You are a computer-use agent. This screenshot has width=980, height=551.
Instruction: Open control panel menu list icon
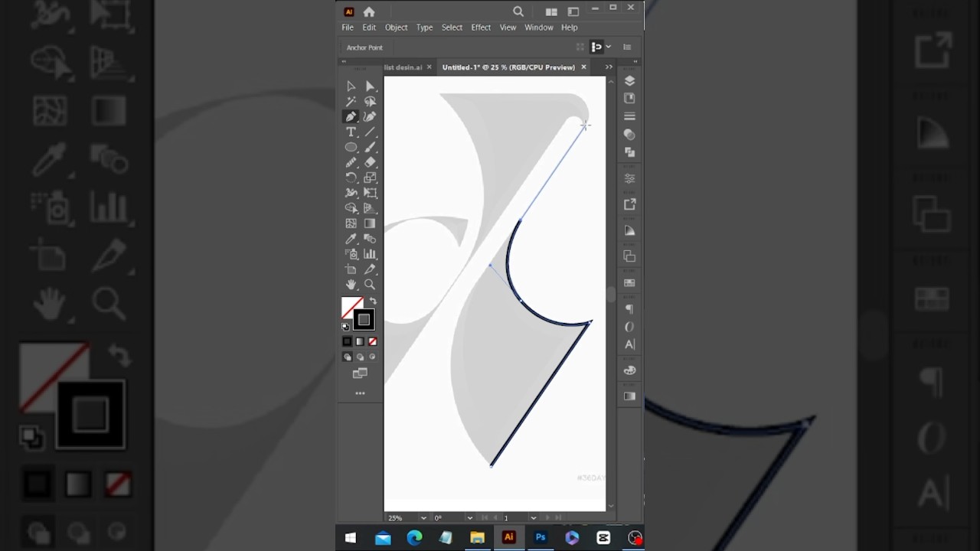(x=627, y=47)
